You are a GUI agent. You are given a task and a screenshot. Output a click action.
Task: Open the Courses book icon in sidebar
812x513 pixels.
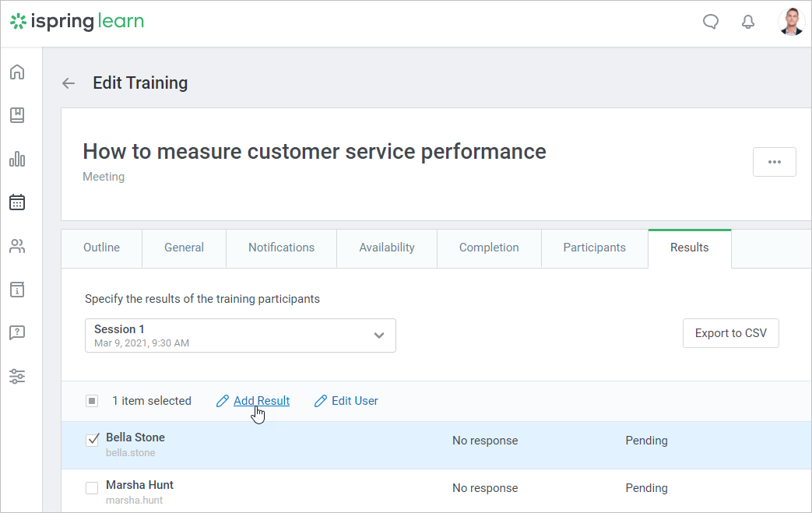pyautogui.click(x=17, y=115)
